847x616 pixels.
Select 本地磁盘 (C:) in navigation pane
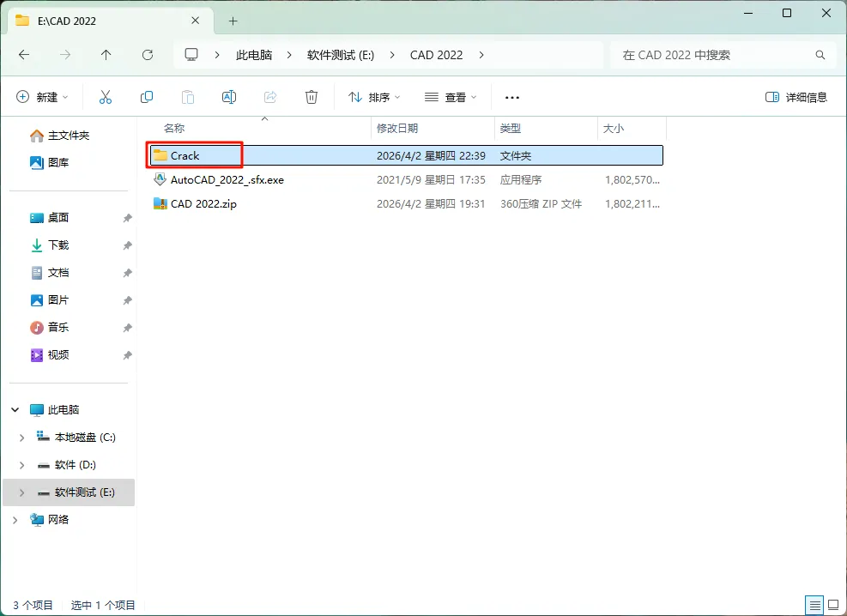point(85,438)
